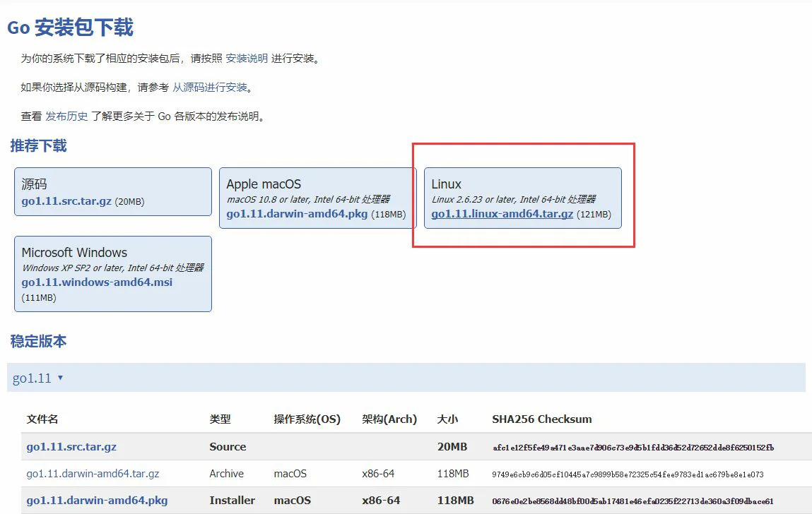Click the Go 安装包下载 page heading
The width and height of the screenshot is (812, 514).
tap(71, 27)
